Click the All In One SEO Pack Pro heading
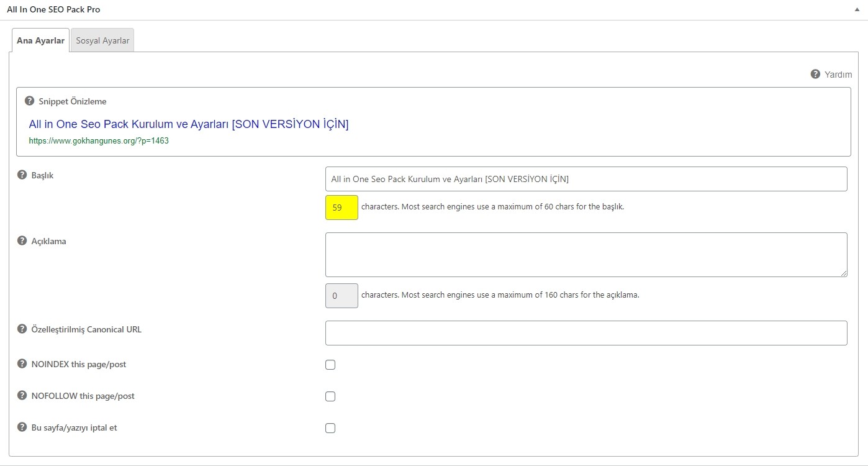Viewport: 868px width, 466px height. point(53,9)
